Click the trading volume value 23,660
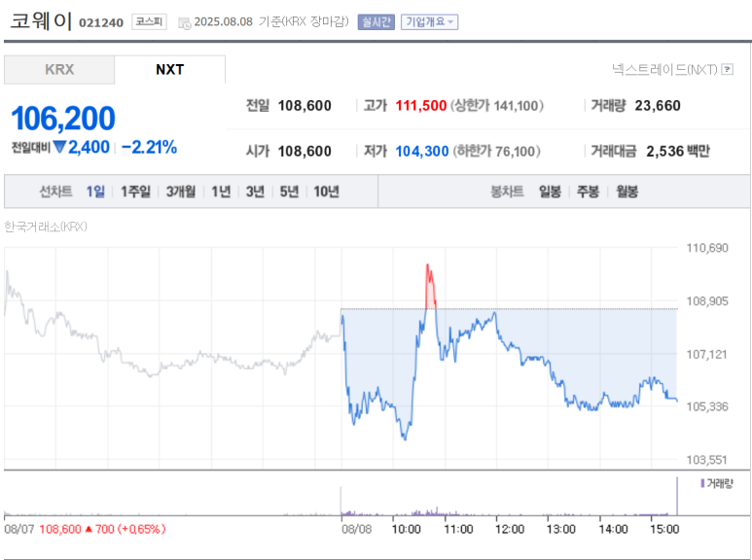752x560 pixels. pos(658,105)
